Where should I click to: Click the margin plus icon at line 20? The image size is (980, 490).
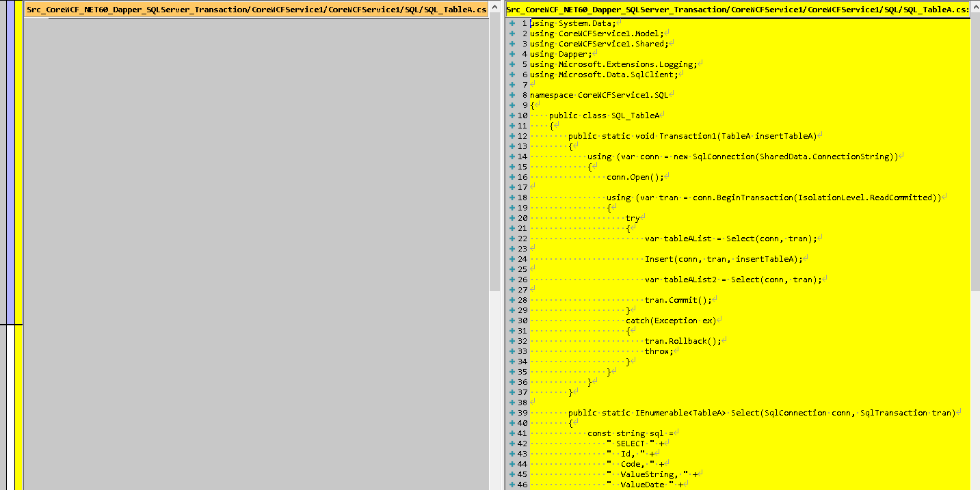tap(512, 218)
